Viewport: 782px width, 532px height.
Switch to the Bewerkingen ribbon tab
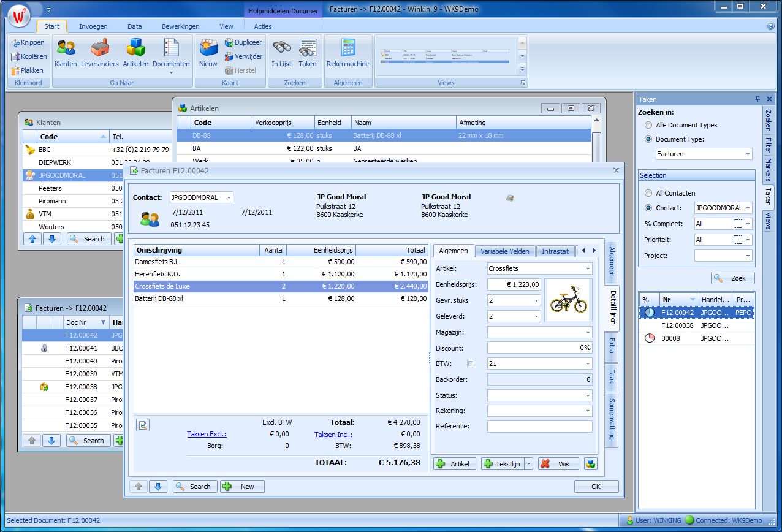tap(180, 26)
